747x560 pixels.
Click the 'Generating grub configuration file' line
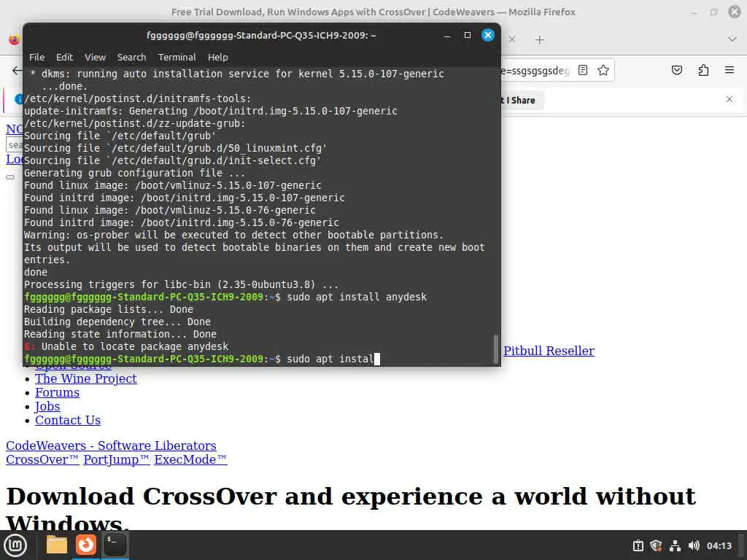point(134,174)
